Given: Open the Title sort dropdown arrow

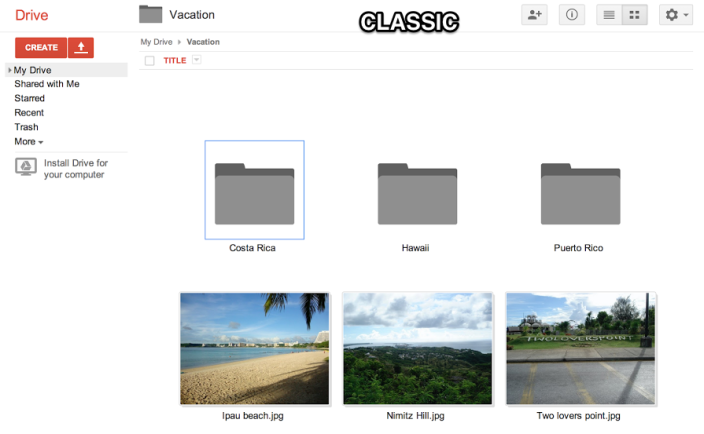Looking at the screenshot, I should tap(196, 61).
